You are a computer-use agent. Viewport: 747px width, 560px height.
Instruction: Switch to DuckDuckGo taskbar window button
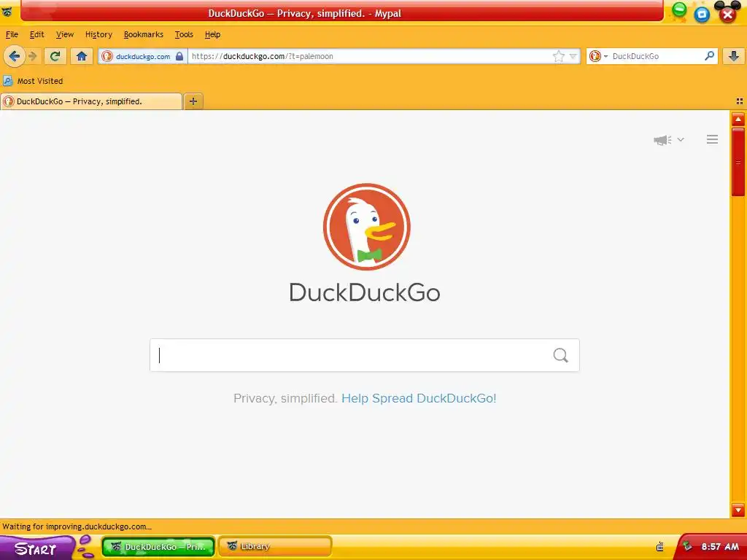158,547
